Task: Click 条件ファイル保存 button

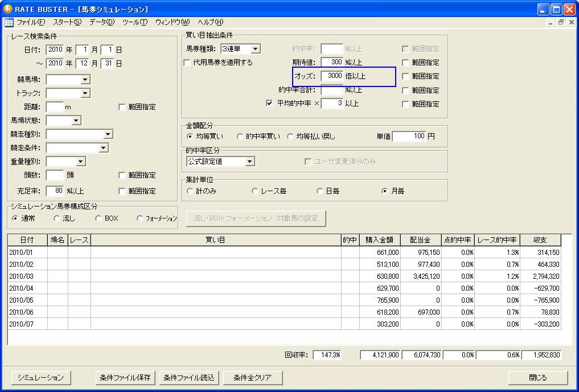Action: [x=125, y=378]
